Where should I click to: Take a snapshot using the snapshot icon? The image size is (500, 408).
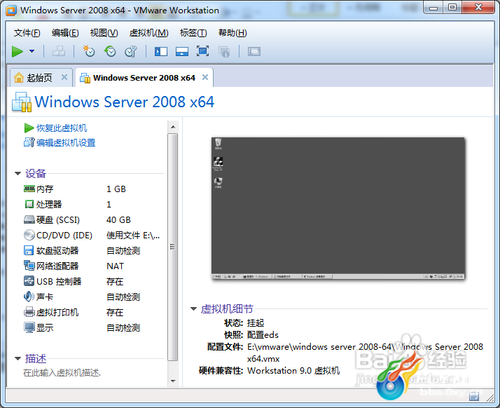click(89, 51)
